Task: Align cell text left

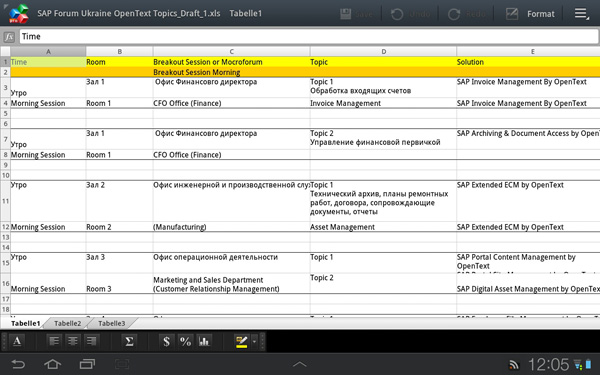Action: pyautogui.click(x=54, y=341)
